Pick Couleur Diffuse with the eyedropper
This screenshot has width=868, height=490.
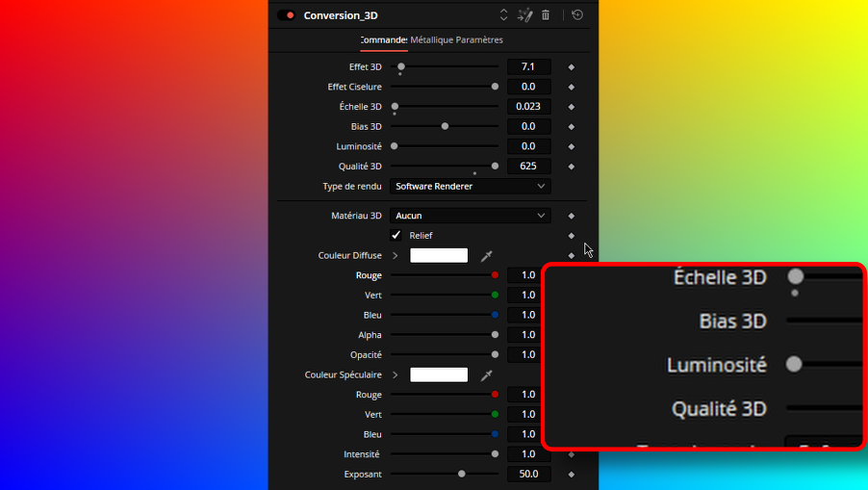click(x=487, y=256)
